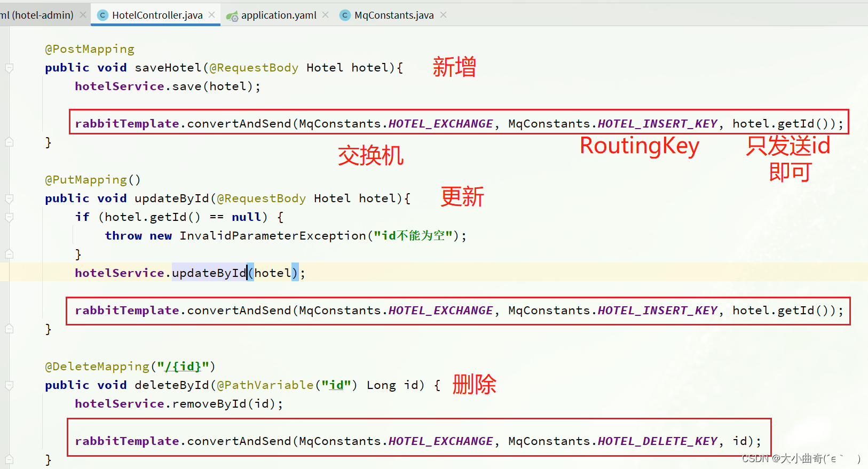Open the MqConstants.java tab

tap(394, 15)
